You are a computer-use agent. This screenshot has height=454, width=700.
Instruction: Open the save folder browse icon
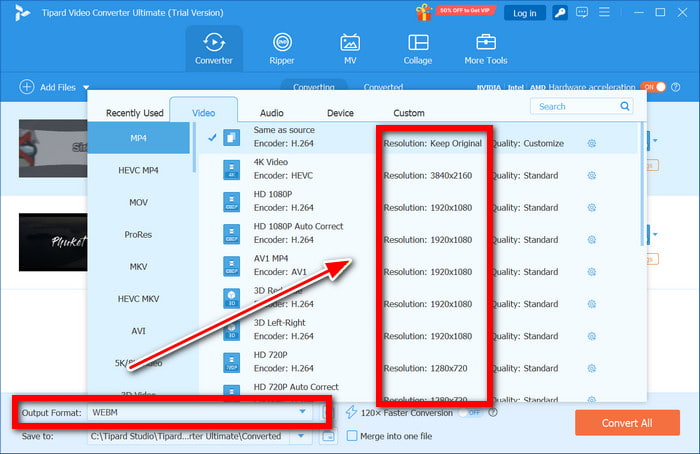pos(328,436)
